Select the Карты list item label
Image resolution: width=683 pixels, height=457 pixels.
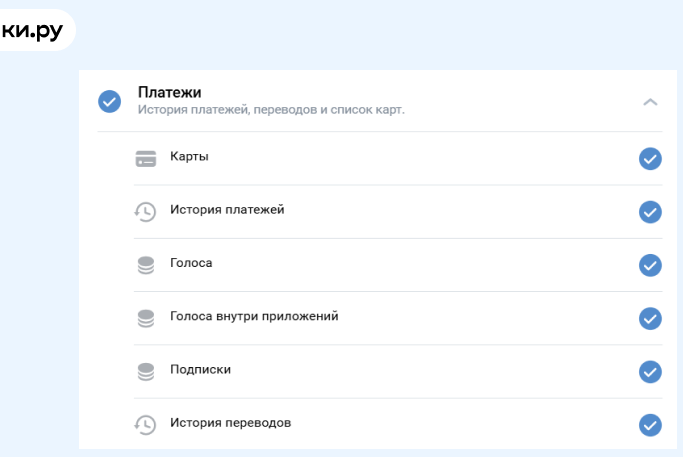[189, 157]
